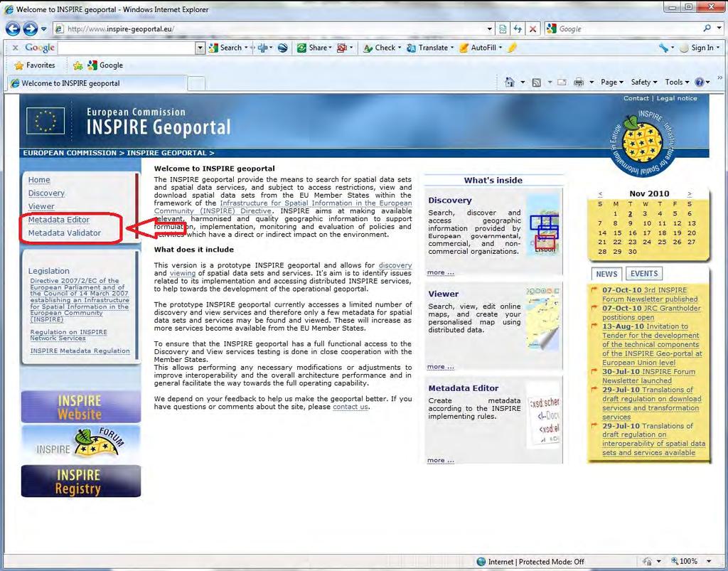Open the 3rd INSPIRE Forum Newsletter news item
Viewport: 728px width, 571px height.
[650, 295]
